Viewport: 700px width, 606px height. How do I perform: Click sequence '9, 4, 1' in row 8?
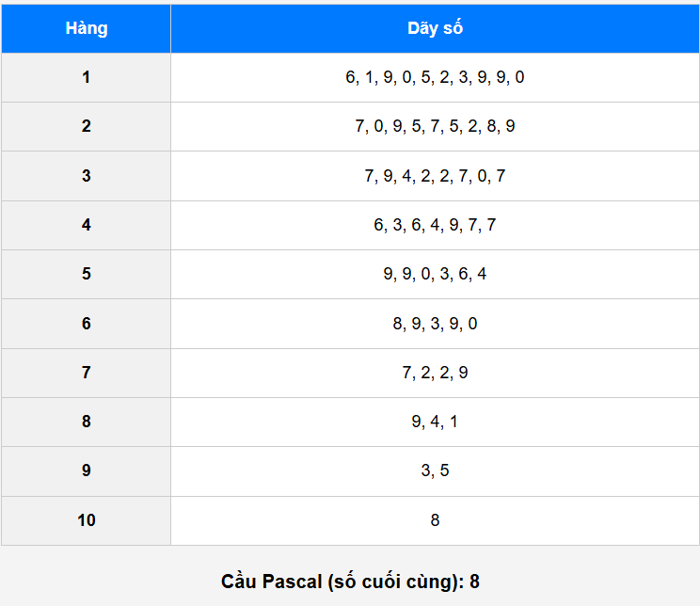tap(435, 422)
